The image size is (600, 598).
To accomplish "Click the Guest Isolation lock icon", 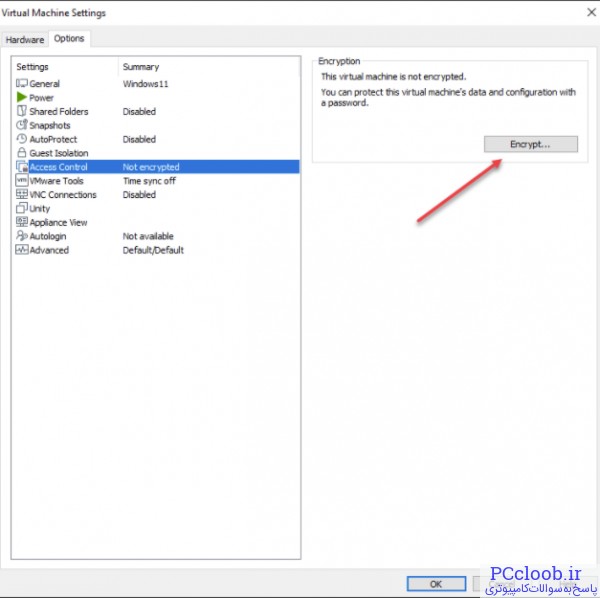I will [22, 152].
